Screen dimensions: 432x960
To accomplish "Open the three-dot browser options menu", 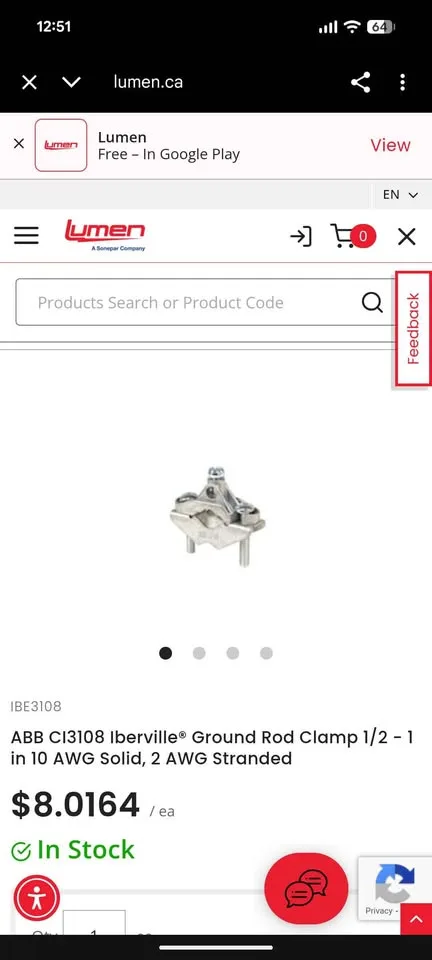I will [402, 82].
